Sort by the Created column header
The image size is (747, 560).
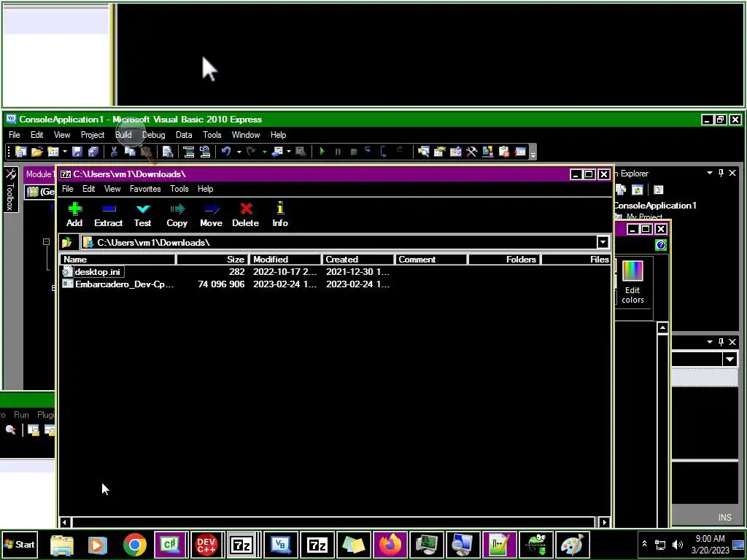click(358, 260)
